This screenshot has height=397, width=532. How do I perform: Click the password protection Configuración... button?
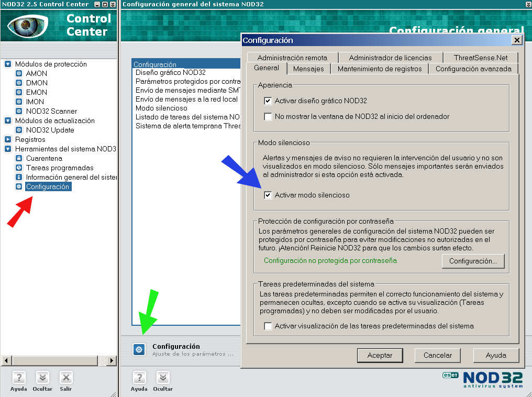click(473, 261)
